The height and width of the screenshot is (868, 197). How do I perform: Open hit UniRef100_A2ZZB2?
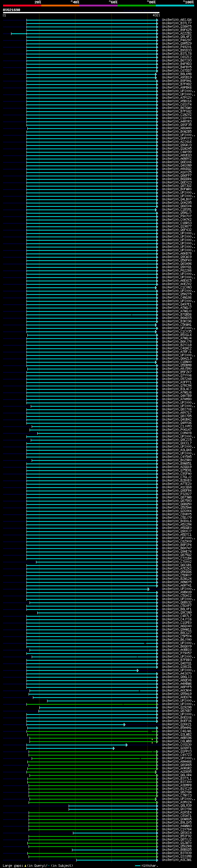[177, 33]
